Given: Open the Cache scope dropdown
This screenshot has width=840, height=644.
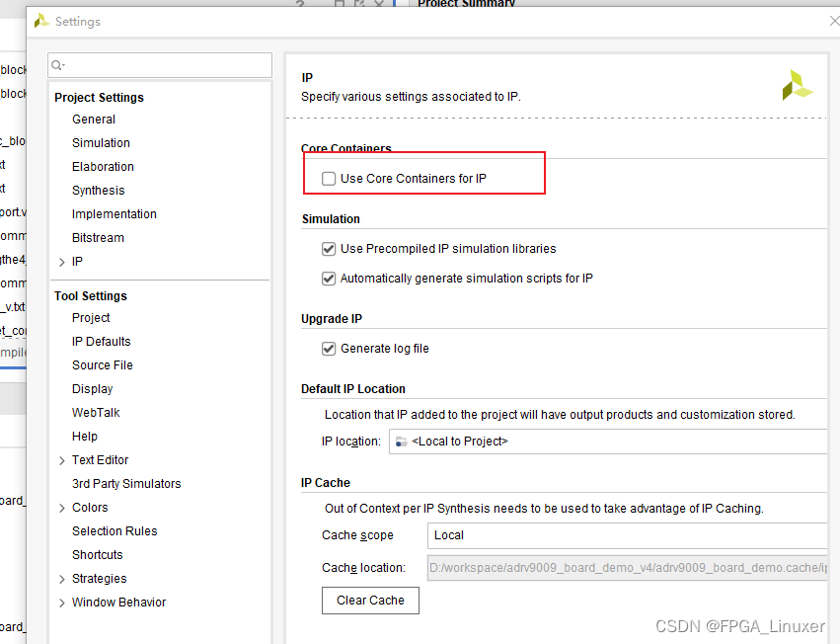Looking at the screenshot, I should point(628,535).
